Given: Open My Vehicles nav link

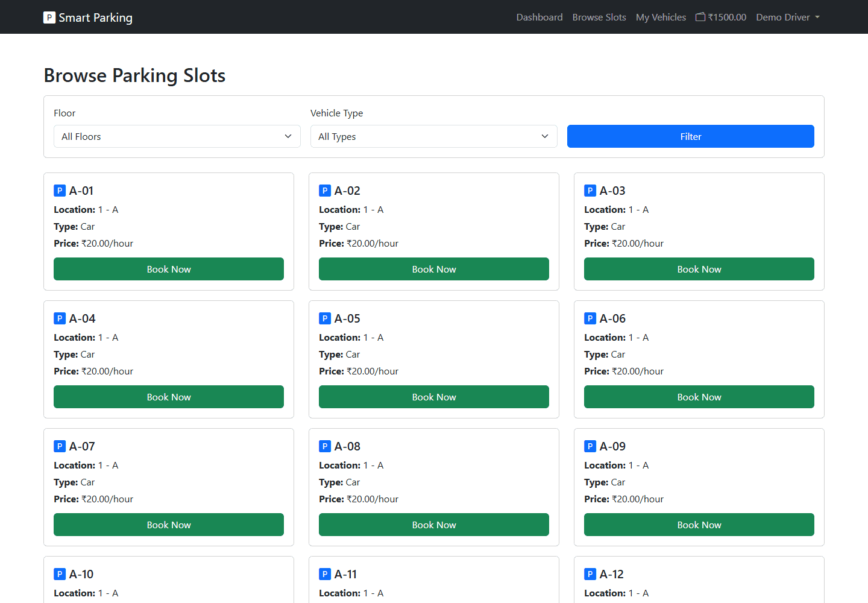Looking at the screenshot, I should point(661,17).
